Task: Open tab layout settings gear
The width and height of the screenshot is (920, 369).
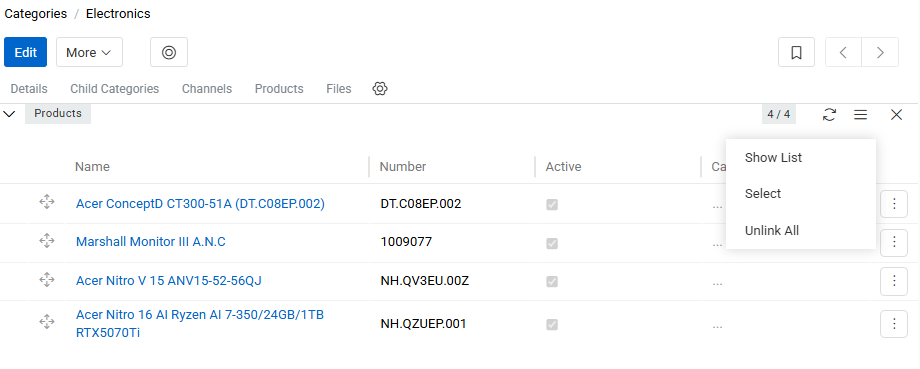Action: click(x=380, y=89)
